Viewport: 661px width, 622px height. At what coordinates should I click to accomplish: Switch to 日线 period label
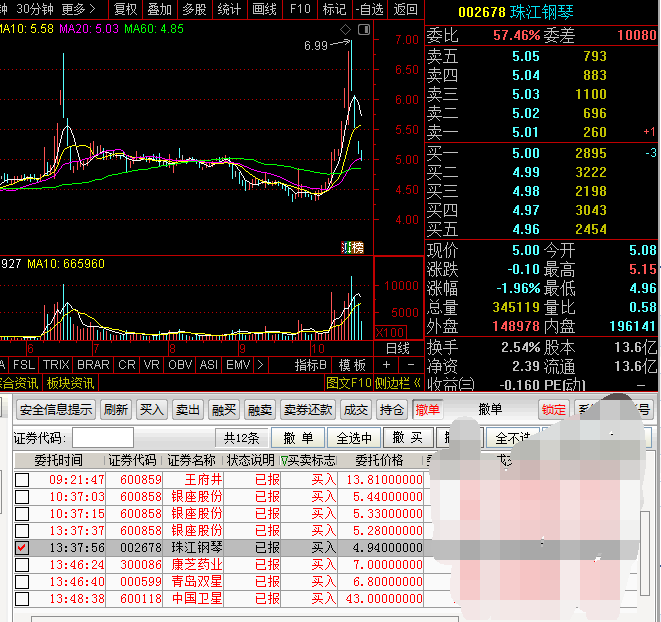398,348
